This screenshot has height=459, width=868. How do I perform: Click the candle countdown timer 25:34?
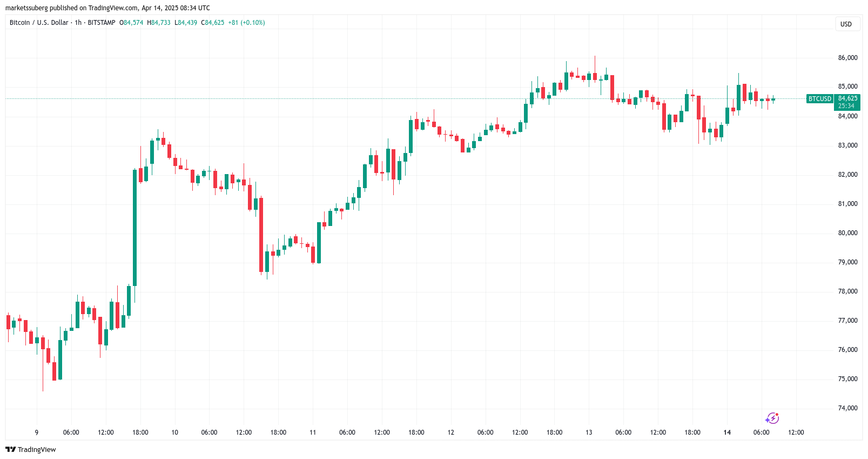click(846, 106)
